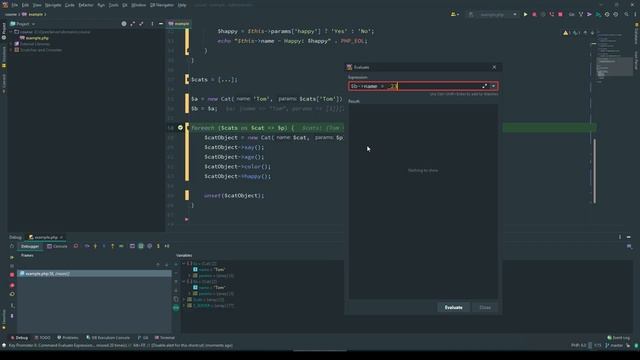
Task: Click the Select Opened File target icon
Action: (124, 24)
